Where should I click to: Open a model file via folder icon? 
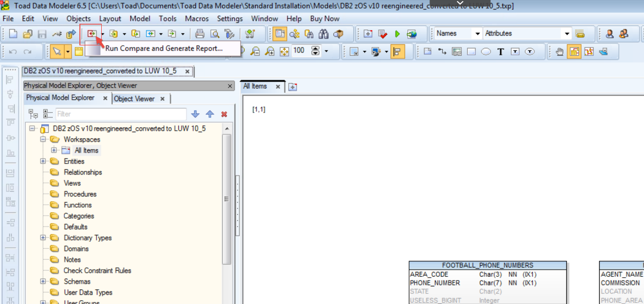(28, 34)
